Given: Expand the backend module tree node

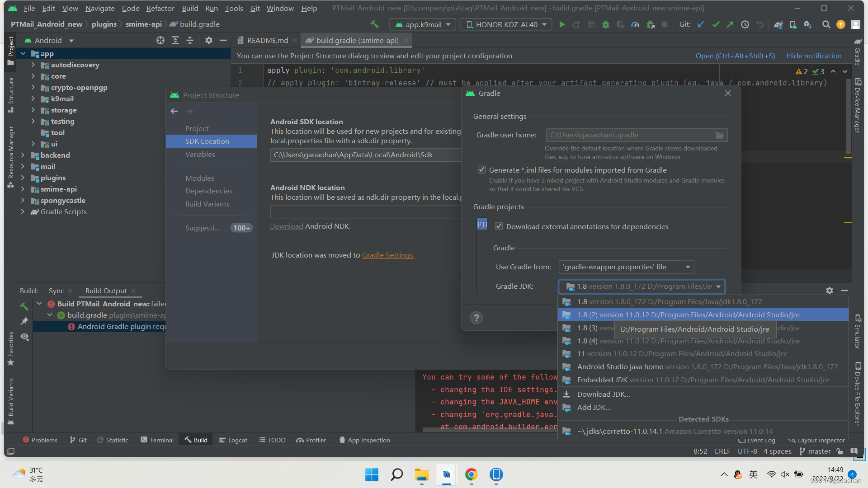Looking at the screenshot, I should (x=23, y=155).
